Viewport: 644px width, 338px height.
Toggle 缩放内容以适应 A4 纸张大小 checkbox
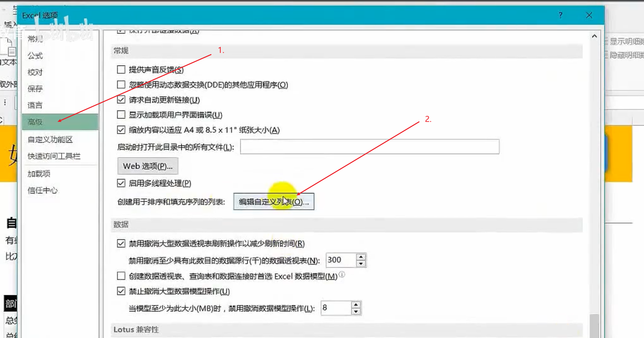[x=121, y=130]
